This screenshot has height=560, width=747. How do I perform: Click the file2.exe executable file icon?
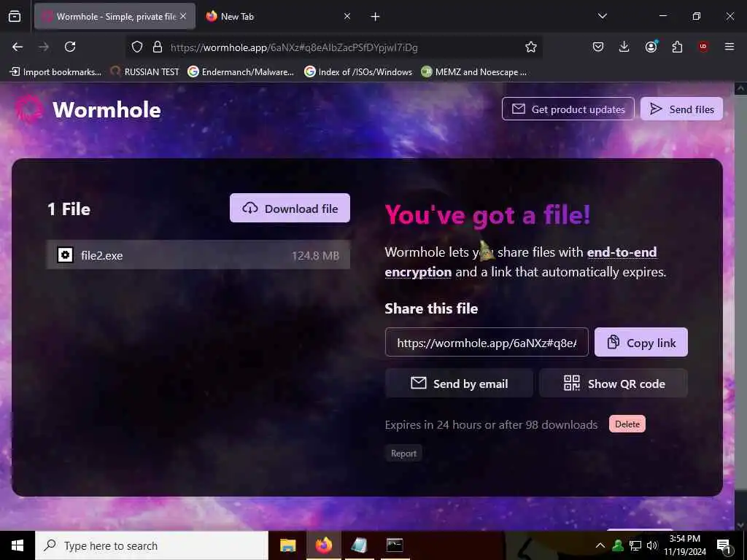(65, 255)
